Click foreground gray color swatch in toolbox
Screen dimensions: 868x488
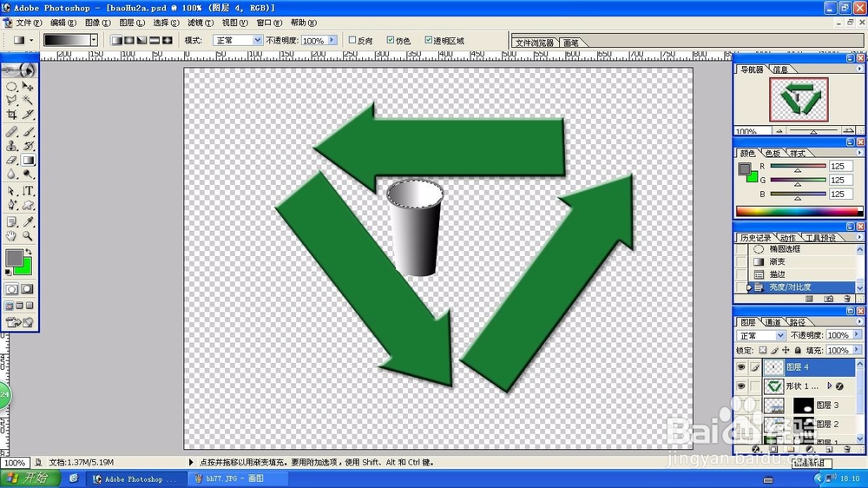click(15, 258)
